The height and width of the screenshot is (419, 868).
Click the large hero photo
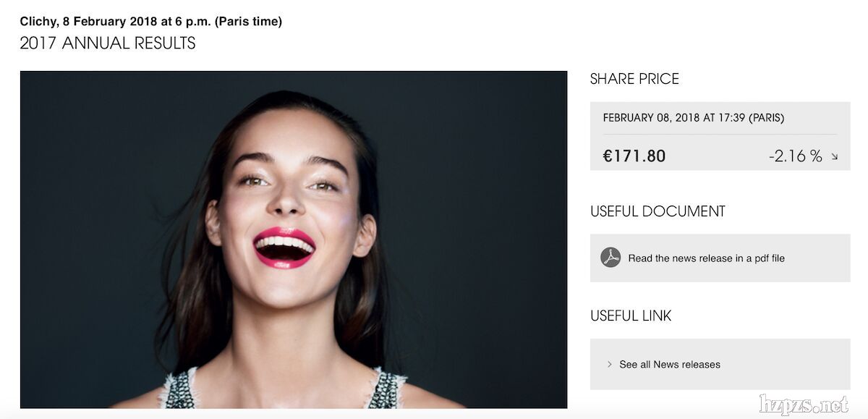tap(293, 239)
